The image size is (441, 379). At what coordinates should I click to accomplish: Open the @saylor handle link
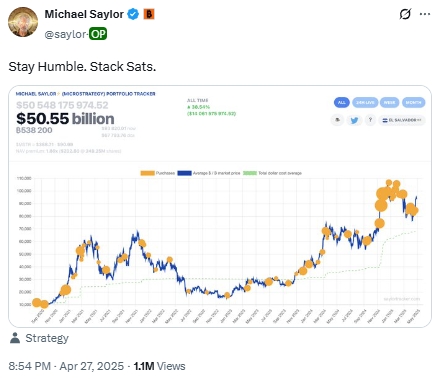coord(66,34)
